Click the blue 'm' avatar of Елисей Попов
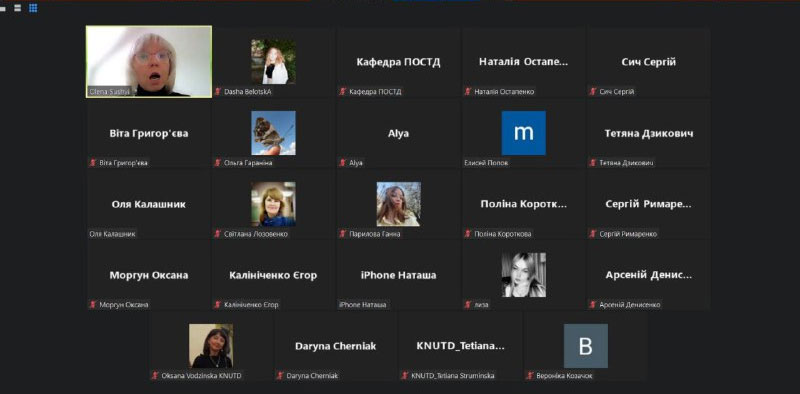 523,133
